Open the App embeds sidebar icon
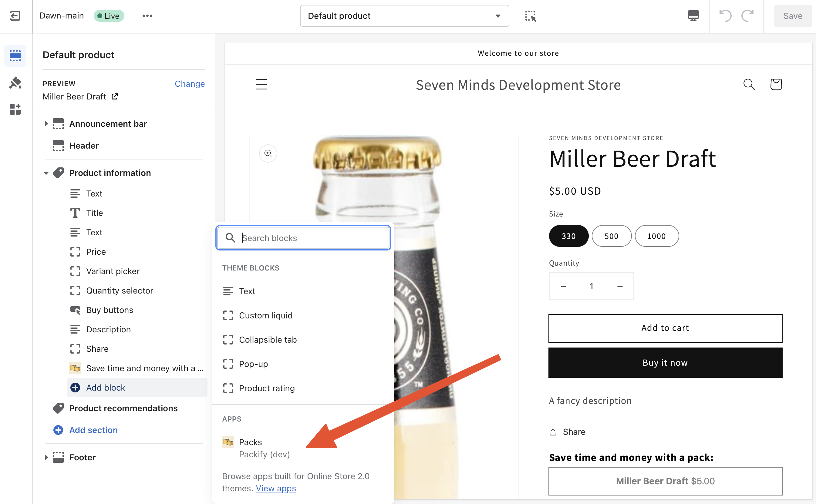This screenshot has width=816, height=504. [x=15, y=109]
